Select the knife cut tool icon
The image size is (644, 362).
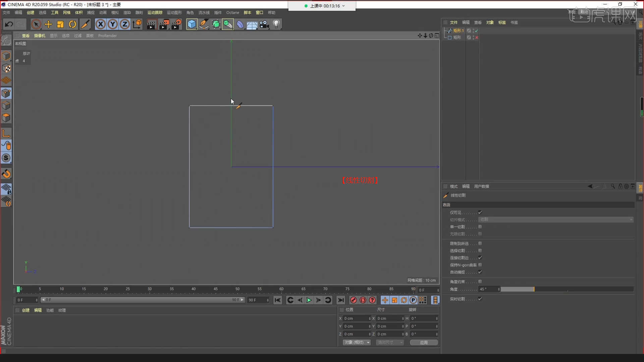click(85, 24)
